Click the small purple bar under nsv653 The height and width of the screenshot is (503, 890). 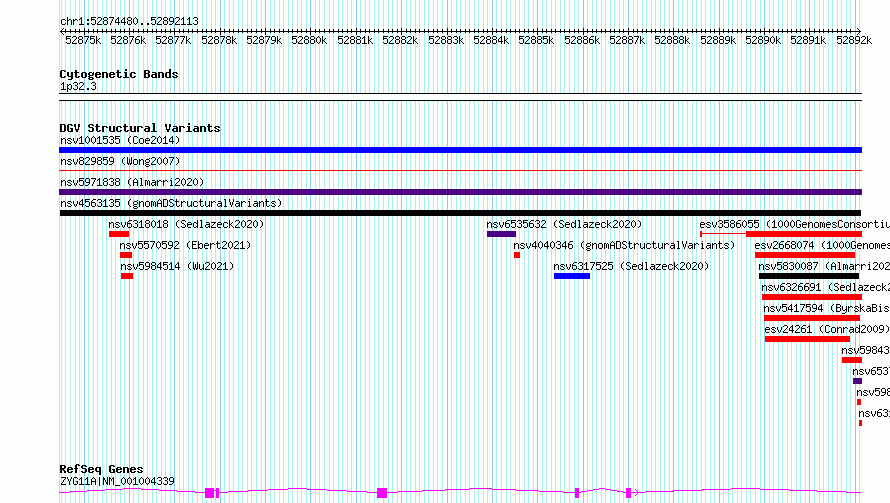[858, 381]
